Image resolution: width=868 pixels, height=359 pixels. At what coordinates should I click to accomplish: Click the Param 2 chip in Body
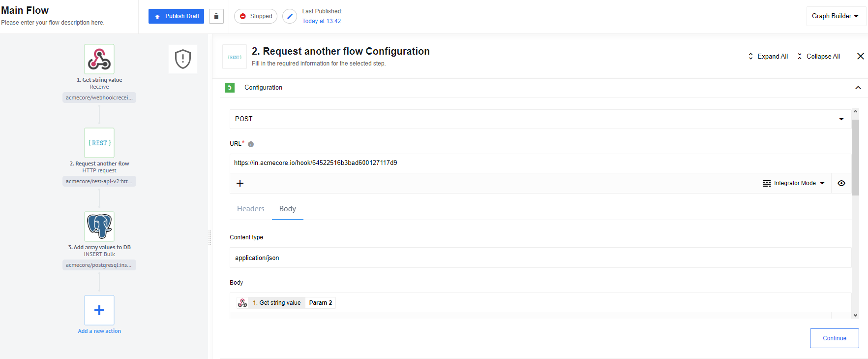321,303
